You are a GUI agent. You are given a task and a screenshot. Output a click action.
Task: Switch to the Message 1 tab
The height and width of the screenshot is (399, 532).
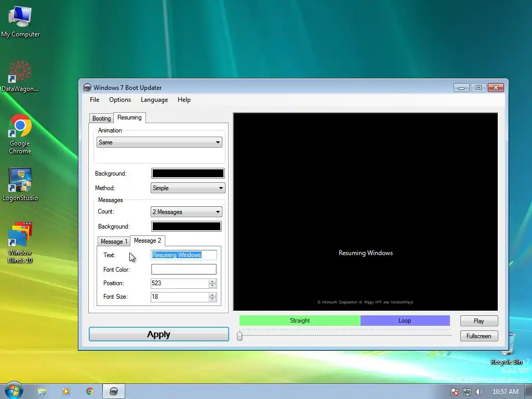(x=114, y=241)
